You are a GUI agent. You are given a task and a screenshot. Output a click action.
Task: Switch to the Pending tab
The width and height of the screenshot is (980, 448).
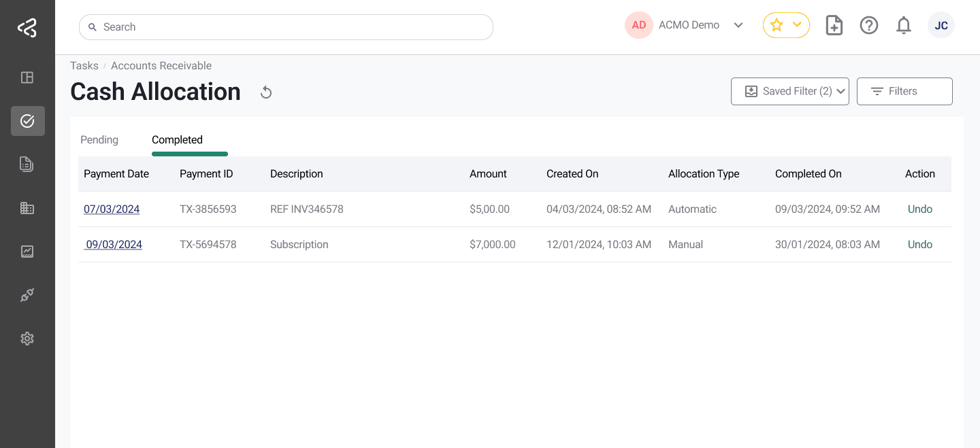click(x=99, y=139)
